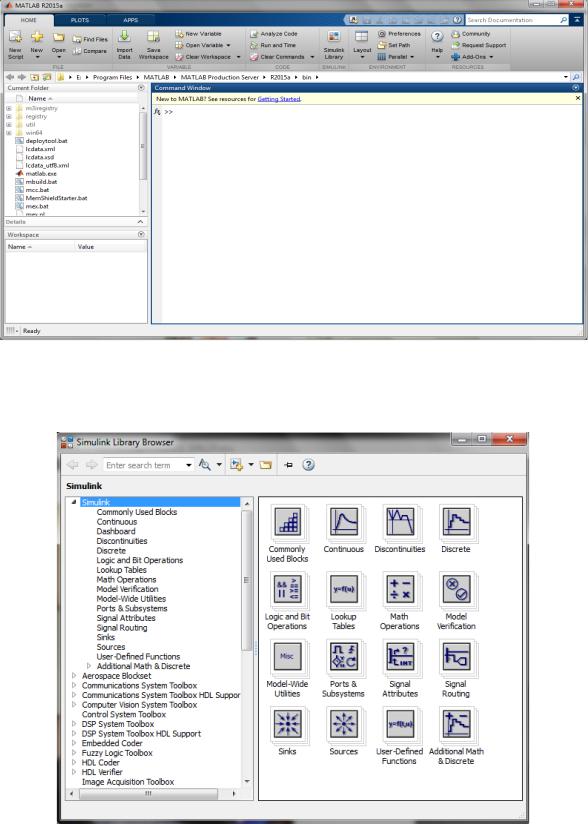The image size is (588, 824).
Task: Expand Additional Math & Discrete node
Action: [x=89, y=666]
